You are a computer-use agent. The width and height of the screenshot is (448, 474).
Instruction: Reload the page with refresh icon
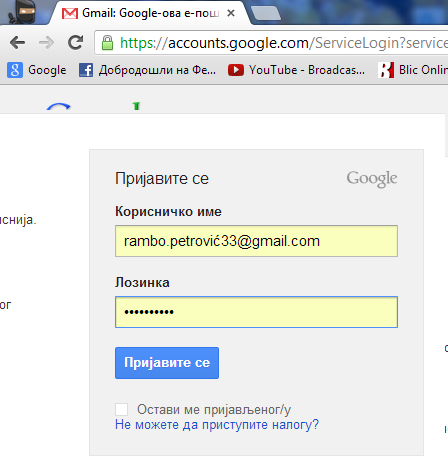pyautogui.click(x=76, y=42)
